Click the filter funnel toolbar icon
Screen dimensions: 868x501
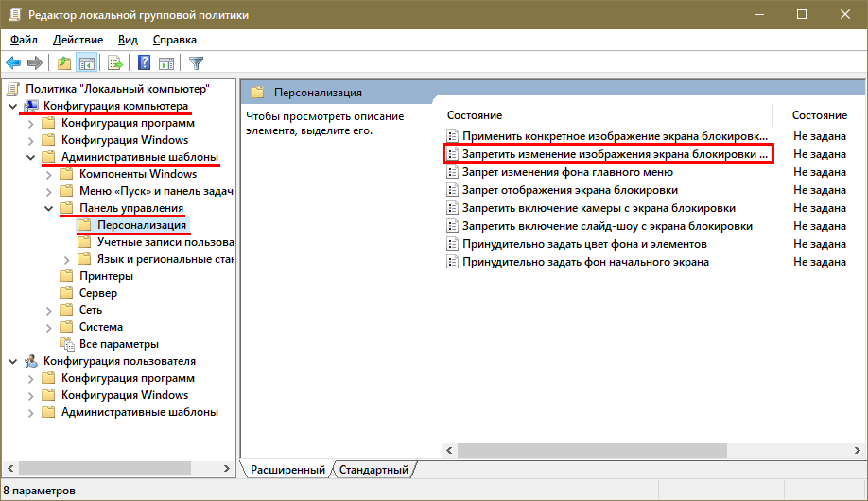196,63
